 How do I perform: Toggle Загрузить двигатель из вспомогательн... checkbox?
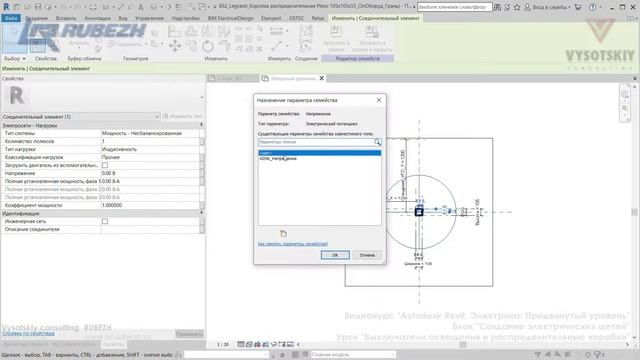point(105,165)
